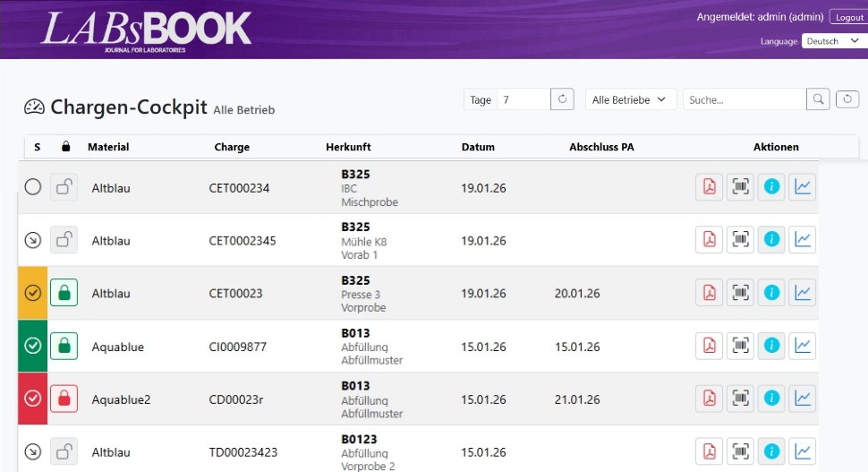Reset the search with the refresh icon

(x=847, y=99)
